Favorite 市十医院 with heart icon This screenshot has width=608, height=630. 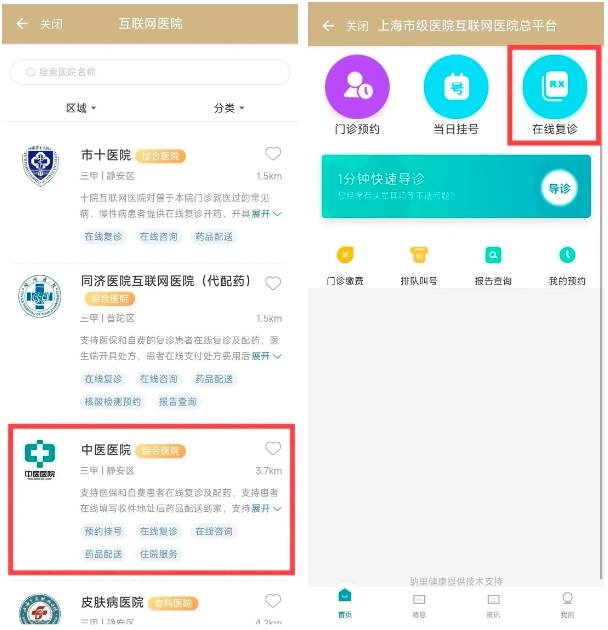(273, 153)
